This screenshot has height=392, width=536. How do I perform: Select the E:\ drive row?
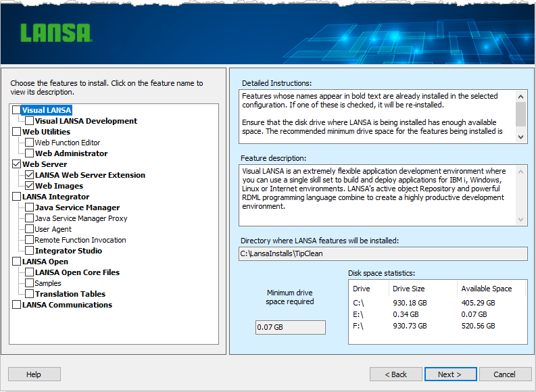(x=437, y=314)
